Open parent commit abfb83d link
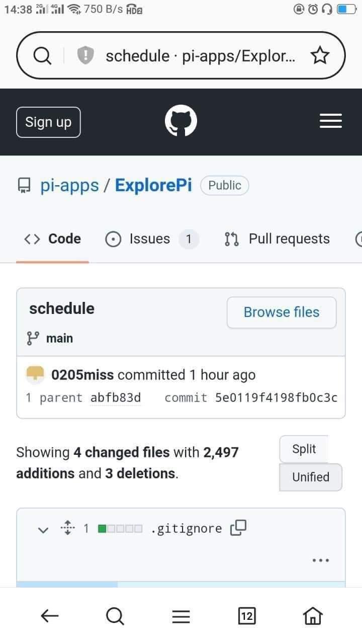The image size is (362, 644). [116, 398]
